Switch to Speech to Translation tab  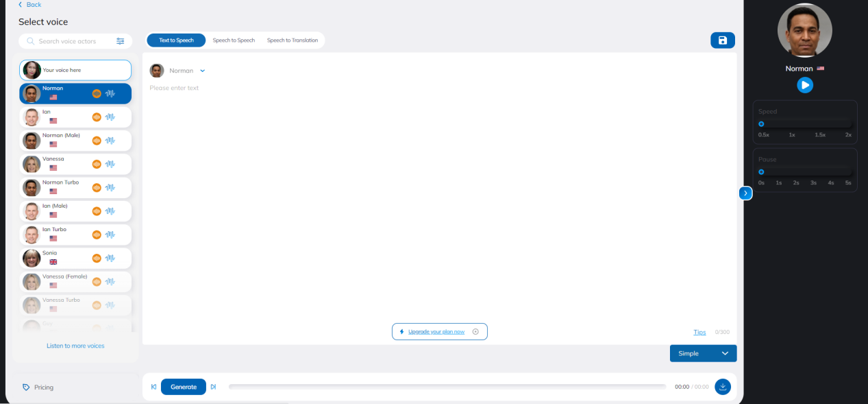(x=293, y=40)
